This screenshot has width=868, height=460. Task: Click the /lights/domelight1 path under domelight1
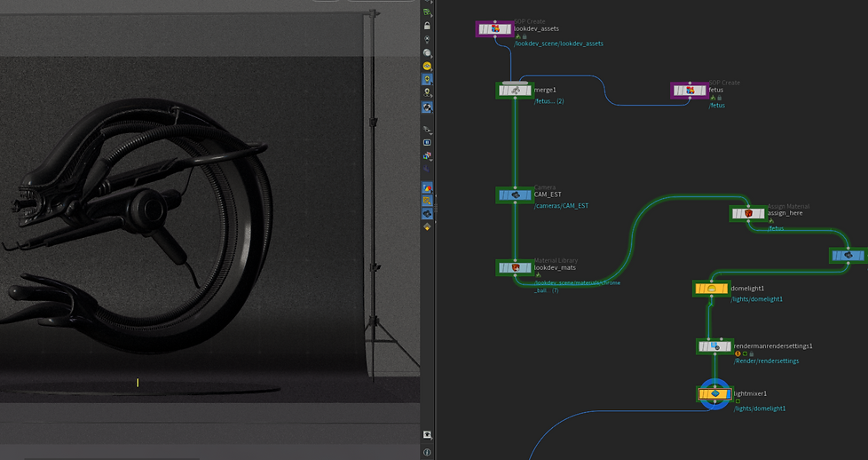[757, 299]
